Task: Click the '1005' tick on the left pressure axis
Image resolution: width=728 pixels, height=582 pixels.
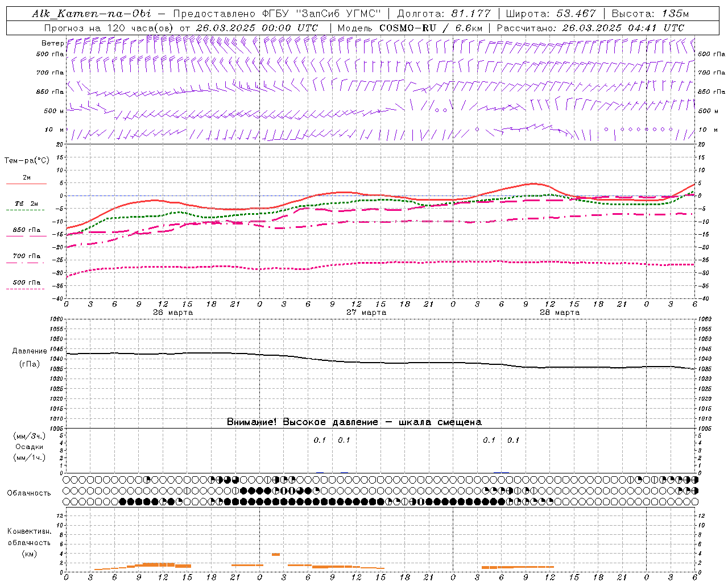Action: [x=57, y=429]
